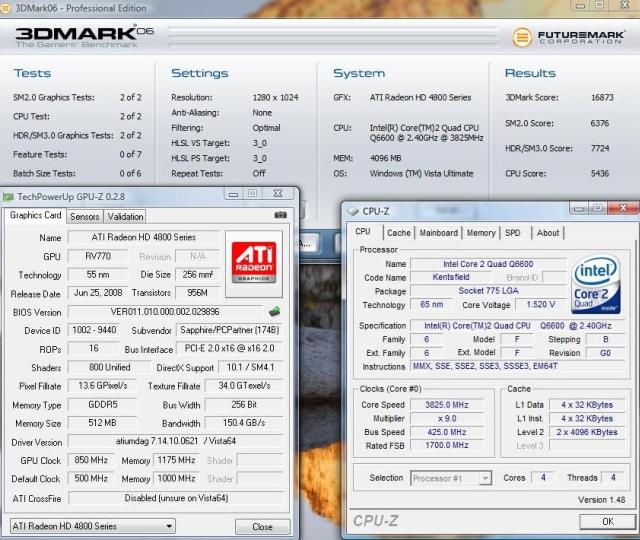The height and width of the screenshot is (540, 640).
Task: Open the SPD tab in CPU-Z
Action: (513, 233)
